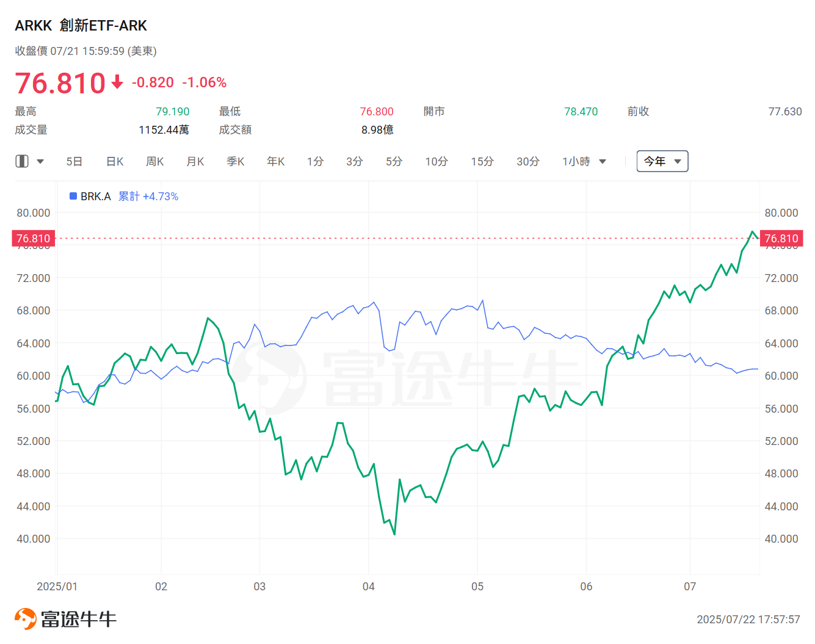Select the 周K period tab
This screenshot has width=815, height=644.
coord(155,162)
